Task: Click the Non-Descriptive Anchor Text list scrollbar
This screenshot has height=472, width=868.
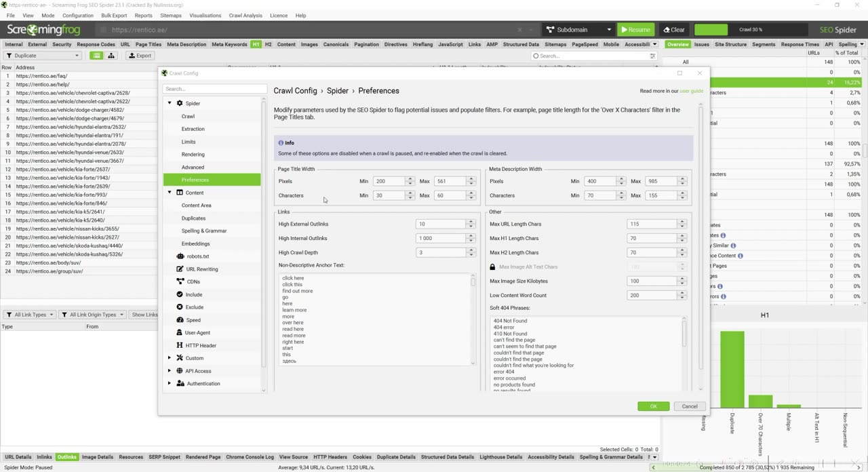Action: pyautogui.click(x=473, y=319)
